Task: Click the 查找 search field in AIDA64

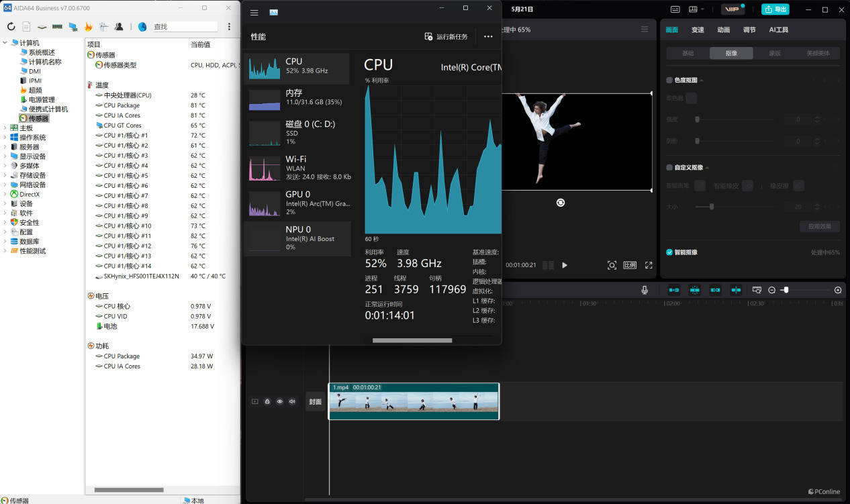Action: coord(185,27)
